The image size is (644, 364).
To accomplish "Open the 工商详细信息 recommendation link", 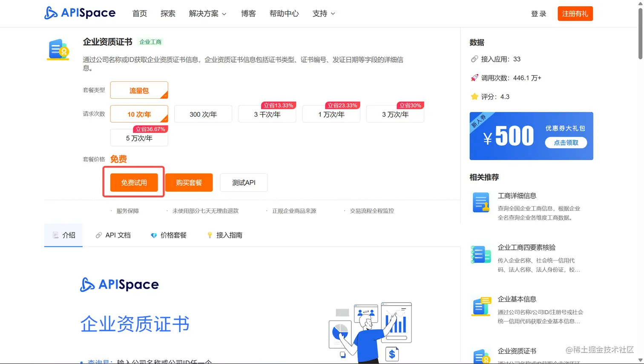I will coord(517,196).
